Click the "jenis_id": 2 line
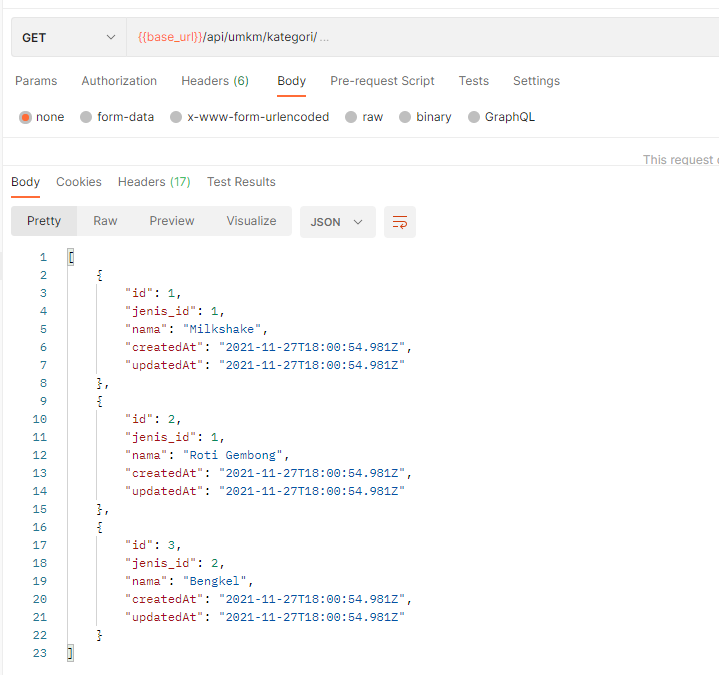 click(x=175, y=564)
